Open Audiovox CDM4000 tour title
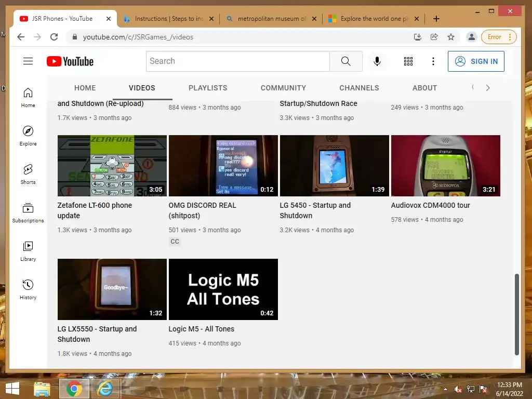 [430, 205]
